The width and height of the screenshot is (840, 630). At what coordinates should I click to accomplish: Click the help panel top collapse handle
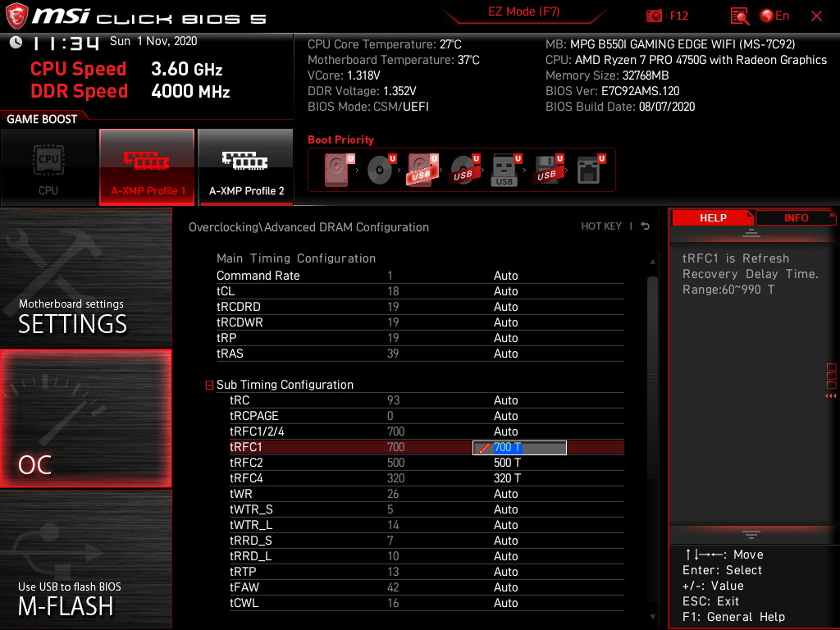(x=751, y=232)
